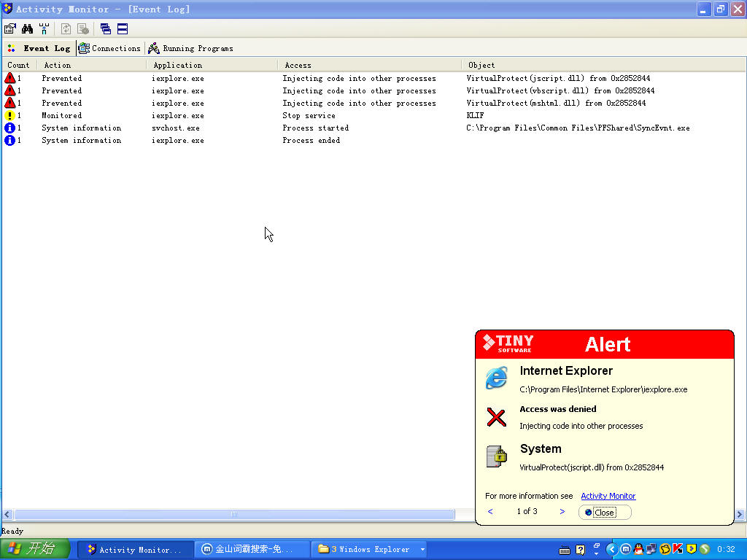Click the 'Process ended' access cell
This screenshot has height=560, width=747.
[x=311, y=140]
